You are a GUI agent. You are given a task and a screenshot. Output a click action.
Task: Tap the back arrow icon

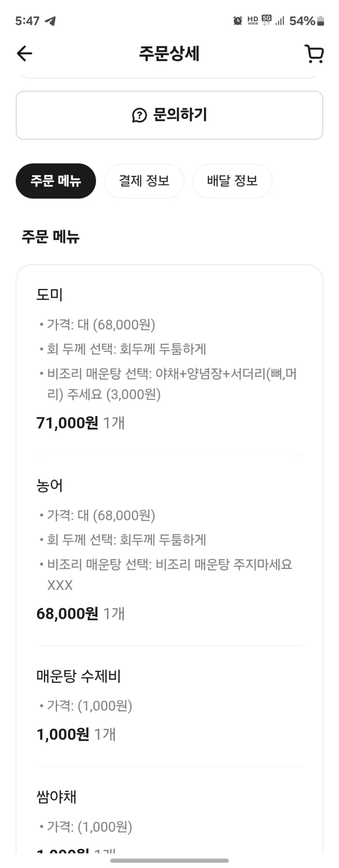coord(24,53)
